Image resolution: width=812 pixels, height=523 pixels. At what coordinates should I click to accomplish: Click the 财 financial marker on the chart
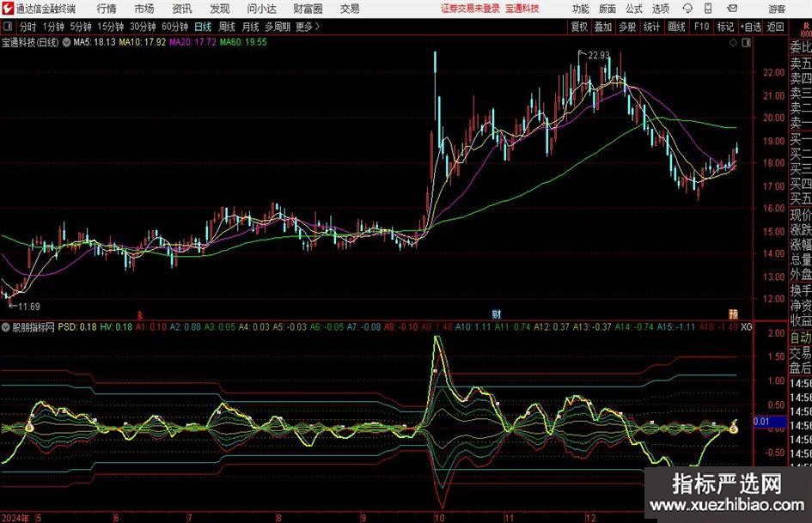pyautogui.click(x=496, y=313)
